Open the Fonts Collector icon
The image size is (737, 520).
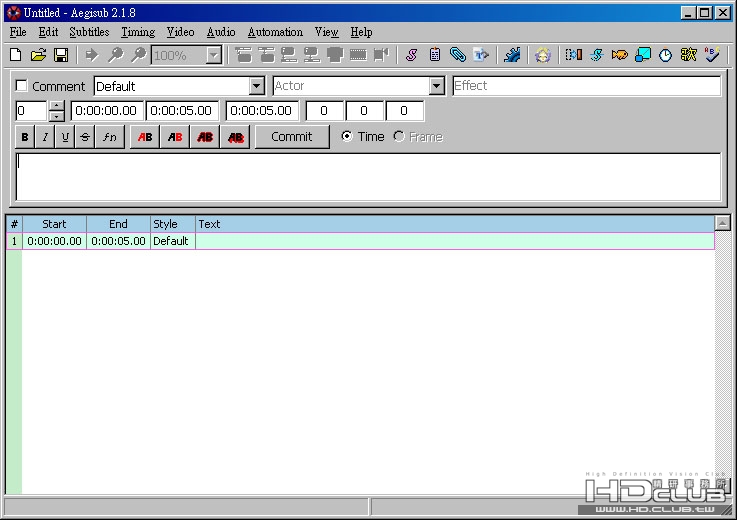point(481,55)
